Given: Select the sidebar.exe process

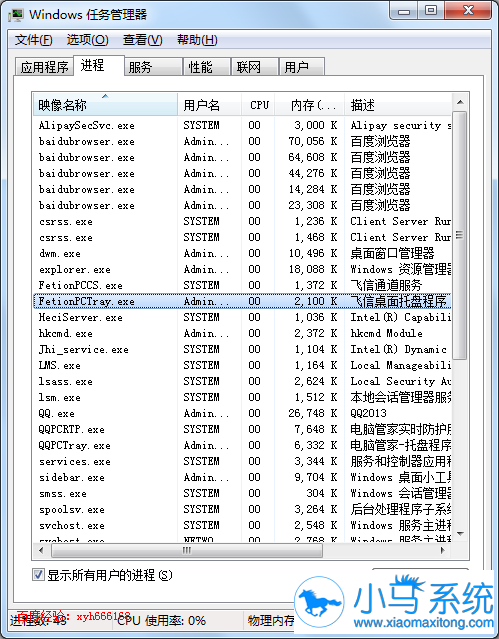Looking at the screenshot, I should [x=242, y=477].
